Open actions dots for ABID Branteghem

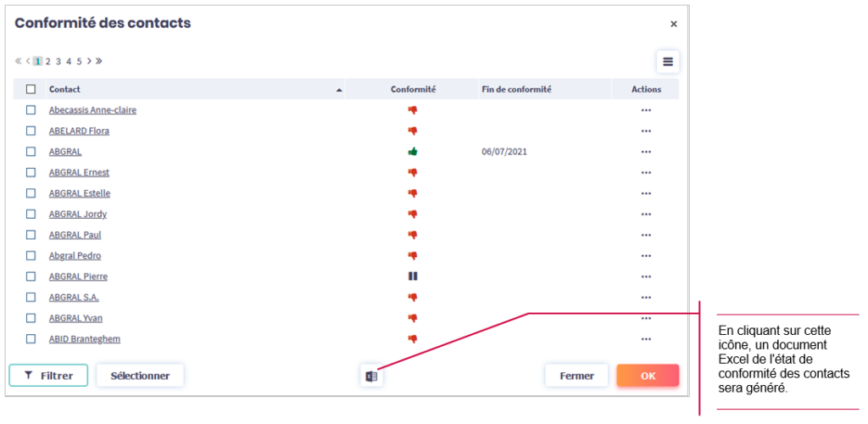[x=646, y=339]
